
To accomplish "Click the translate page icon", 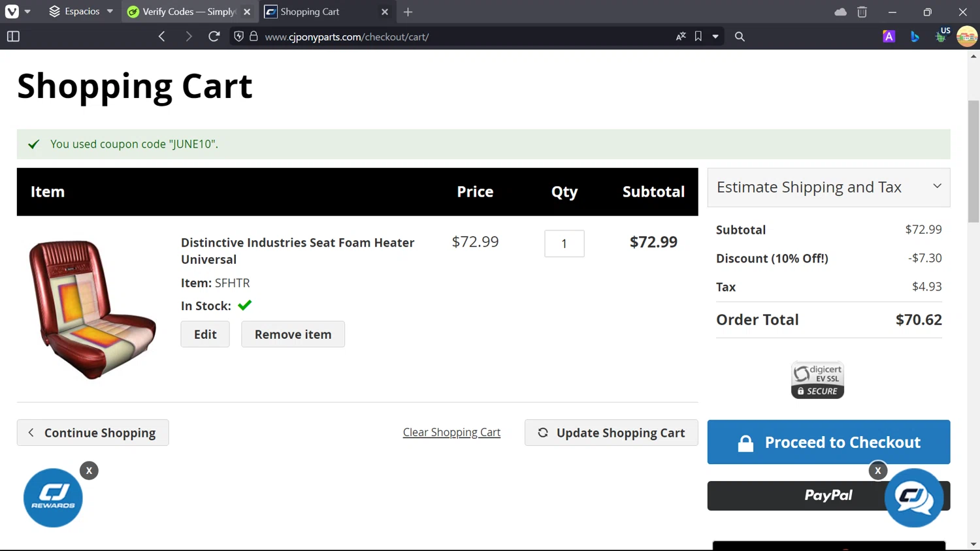I will 681,37.
